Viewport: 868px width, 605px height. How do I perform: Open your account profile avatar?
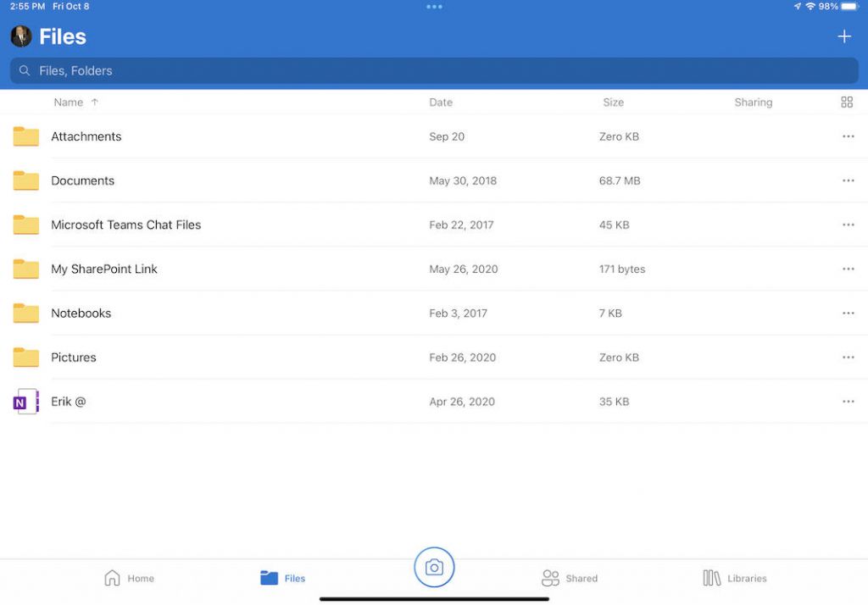tap(21, 36)
